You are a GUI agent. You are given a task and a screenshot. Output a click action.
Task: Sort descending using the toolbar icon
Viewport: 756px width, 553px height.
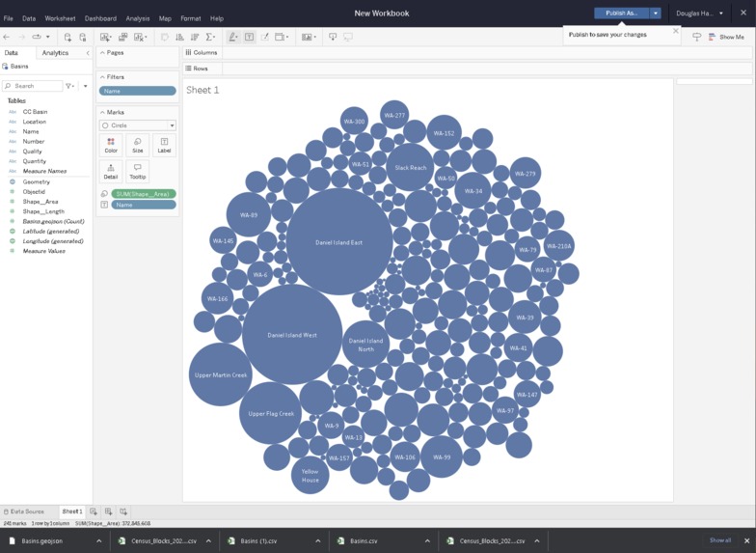pyautogui.click(x=195, y=37)
